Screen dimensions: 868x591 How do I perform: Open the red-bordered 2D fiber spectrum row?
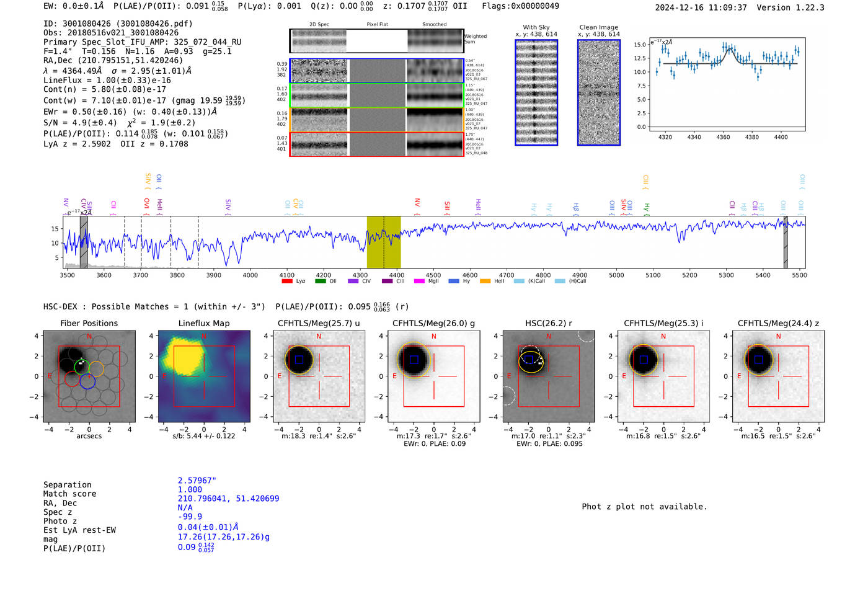[x=376, y=144]
